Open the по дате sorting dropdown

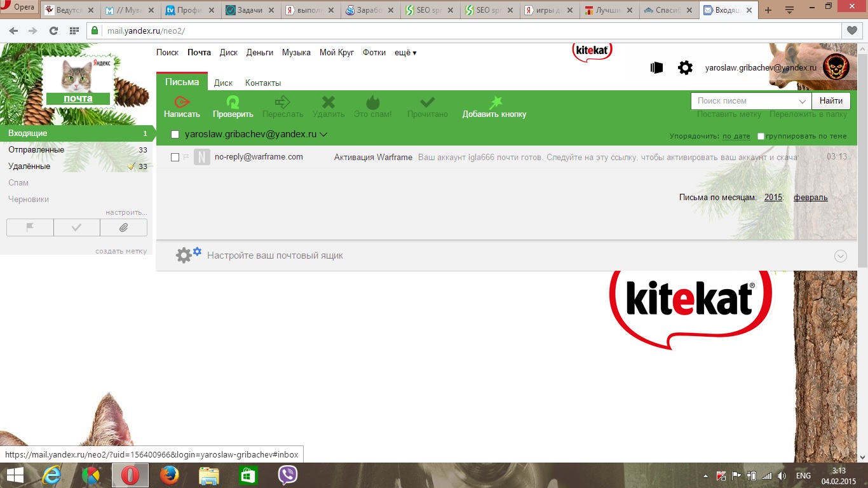pos(736,137)
